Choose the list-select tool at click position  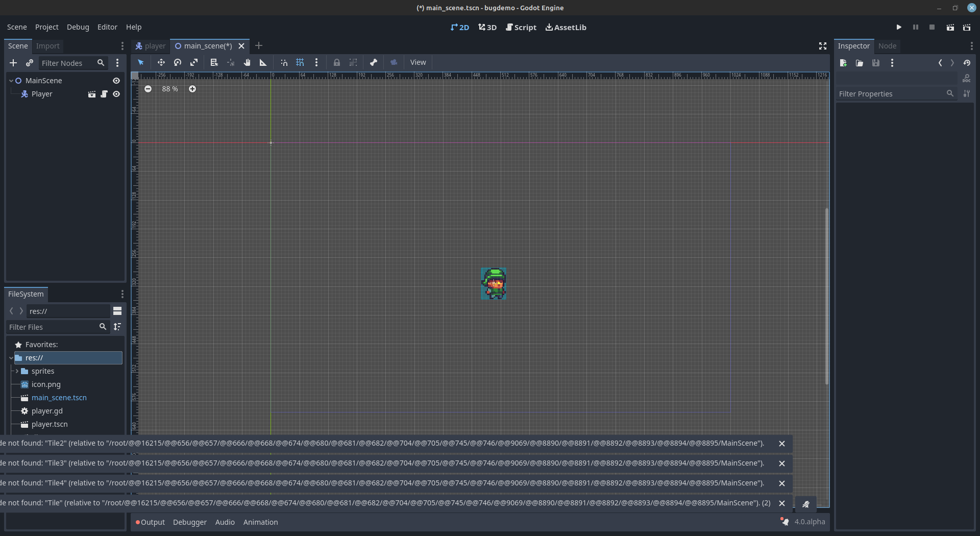click(x=214, y=62)
